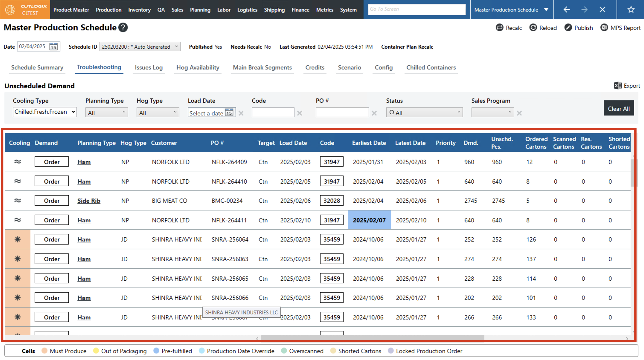Clear the PO # filter with X
The height and width of the screenshot is (360, 644).
pyautogui.click(x=374, y=113)
